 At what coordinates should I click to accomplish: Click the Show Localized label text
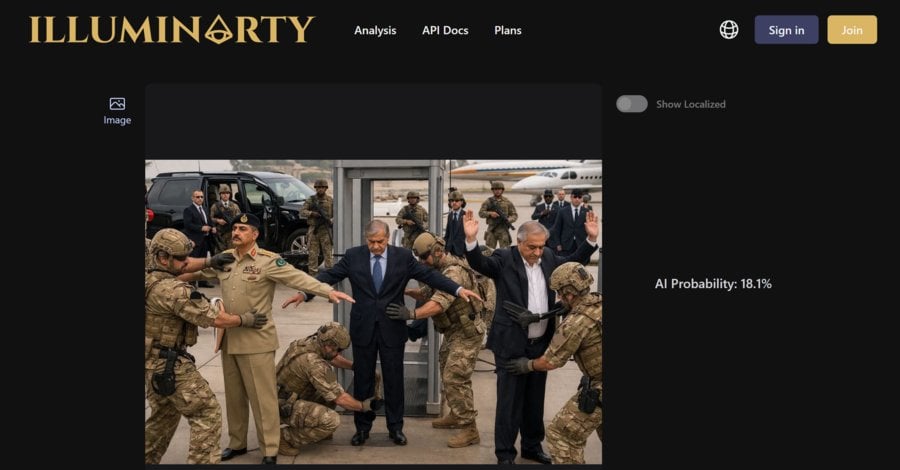coord(691,104)
